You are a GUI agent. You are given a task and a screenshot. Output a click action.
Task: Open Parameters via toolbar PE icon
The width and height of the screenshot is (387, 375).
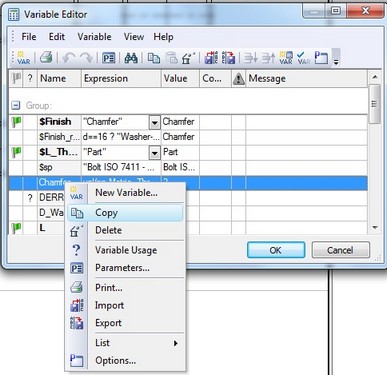109,58
